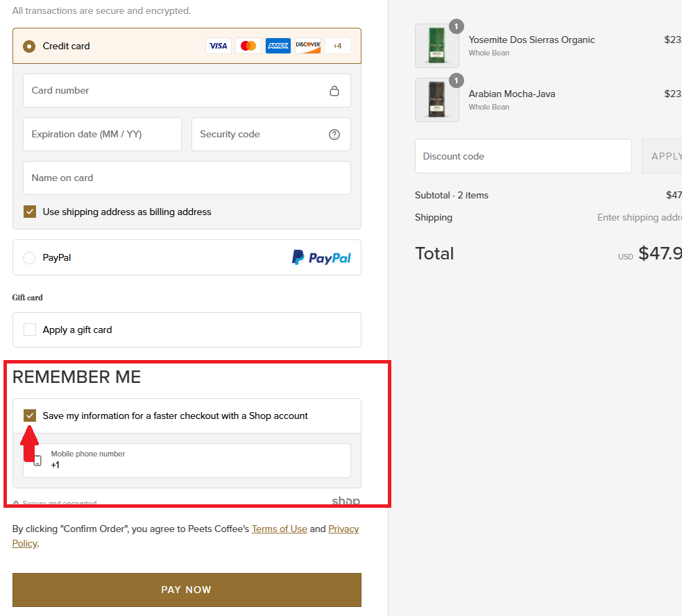Click the Shipping label in order summary
682x616 pixels.
434,218
